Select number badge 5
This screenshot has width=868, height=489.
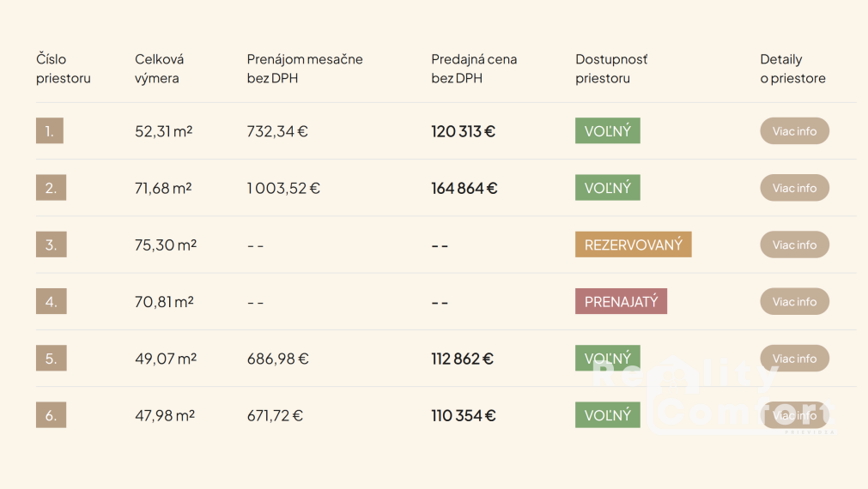pos(51,359)
